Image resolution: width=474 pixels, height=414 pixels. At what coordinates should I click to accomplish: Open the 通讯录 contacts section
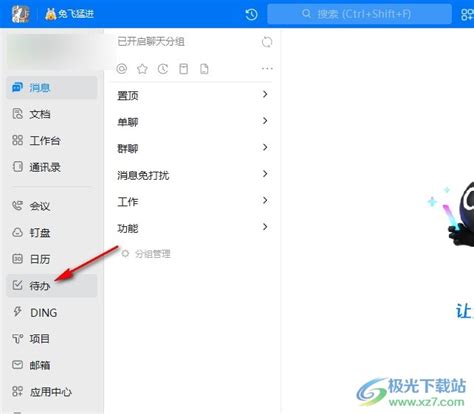coord(52,167)
